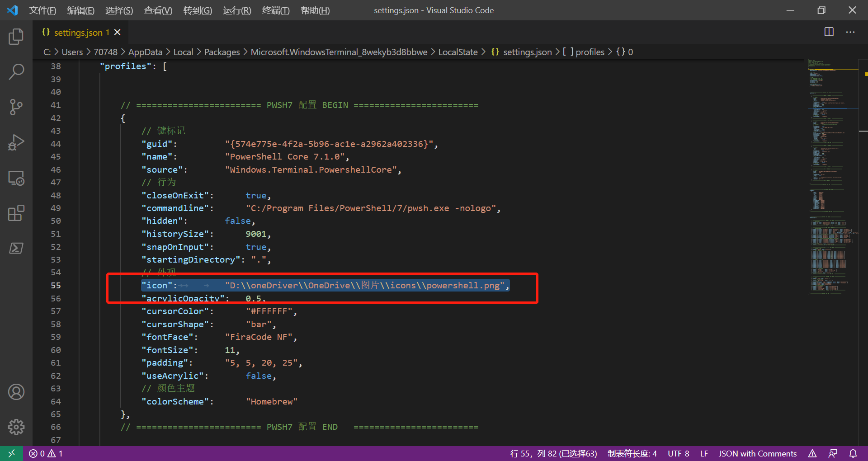This screenshot has width=868, height=461.
Task: Change the LF end of line sequence
Action: click(704, 453)
